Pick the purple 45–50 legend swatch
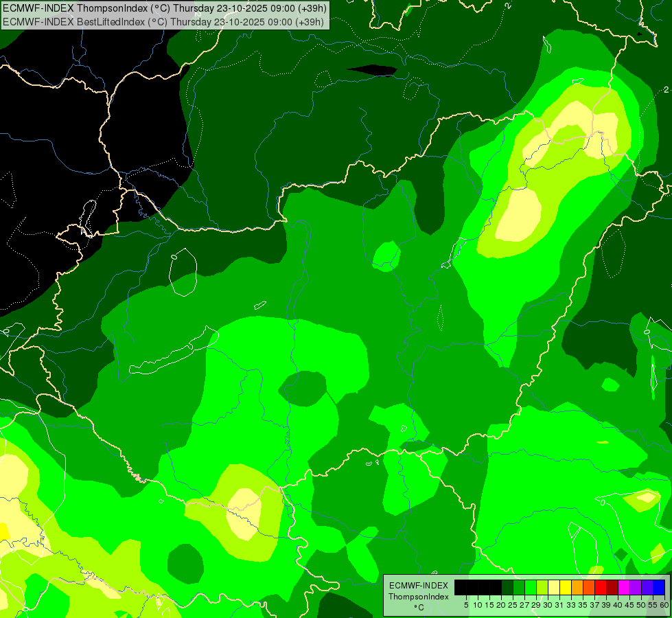Image resolution: width=672 pixels, height=618 pixels. pyautogui.click(x=636, y=587)
